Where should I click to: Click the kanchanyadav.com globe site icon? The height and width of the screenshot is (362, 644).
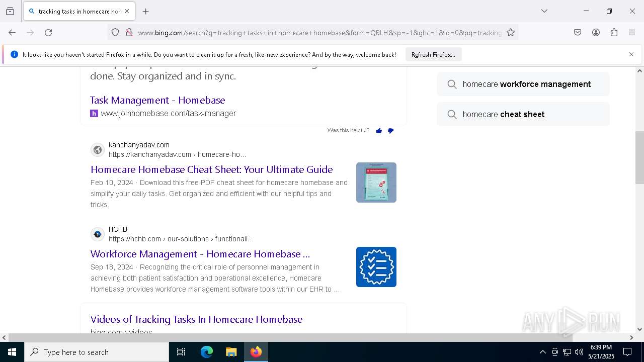point(98,150)
